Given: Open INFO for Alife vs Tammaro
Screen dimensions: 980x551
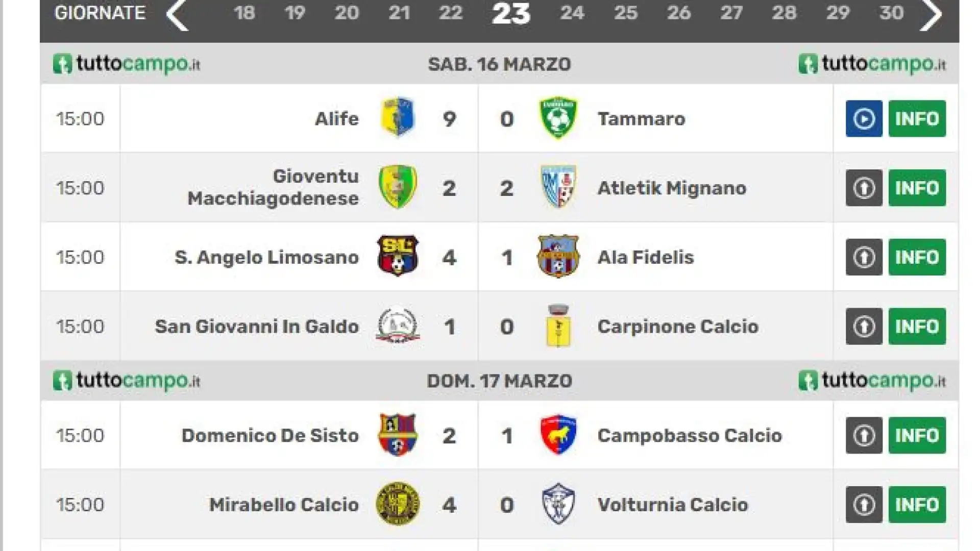Looking at the screenshot, I should click(x=917, y=119).
